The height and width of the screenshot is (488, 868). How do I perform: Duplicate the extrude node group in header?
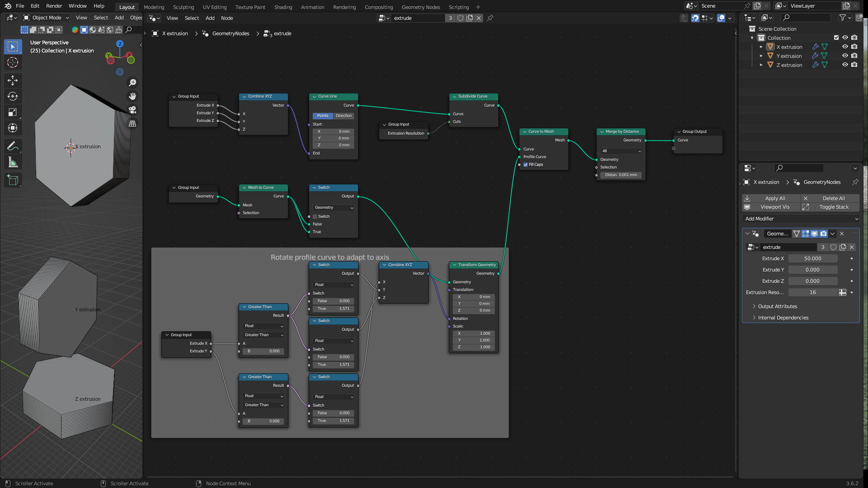(470, 18)
